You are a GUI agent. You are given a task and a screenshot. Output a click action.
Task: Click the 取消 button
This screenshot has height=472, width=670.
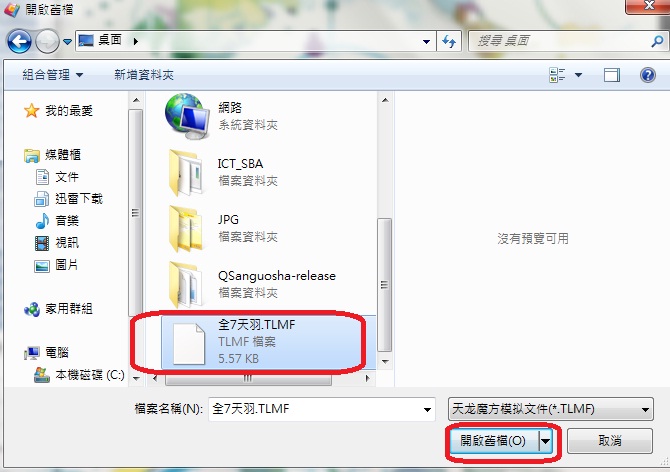tap(610, 441)
